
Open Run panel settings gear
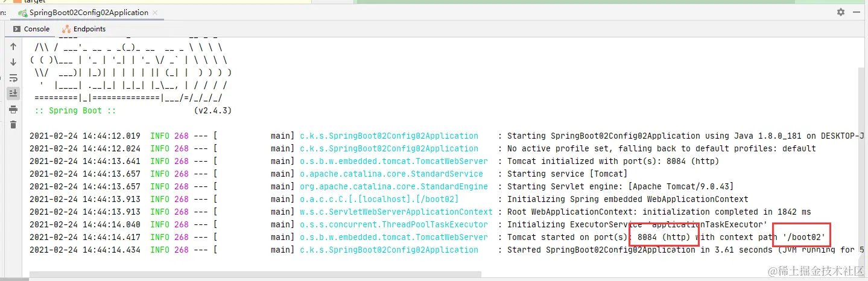841,12
